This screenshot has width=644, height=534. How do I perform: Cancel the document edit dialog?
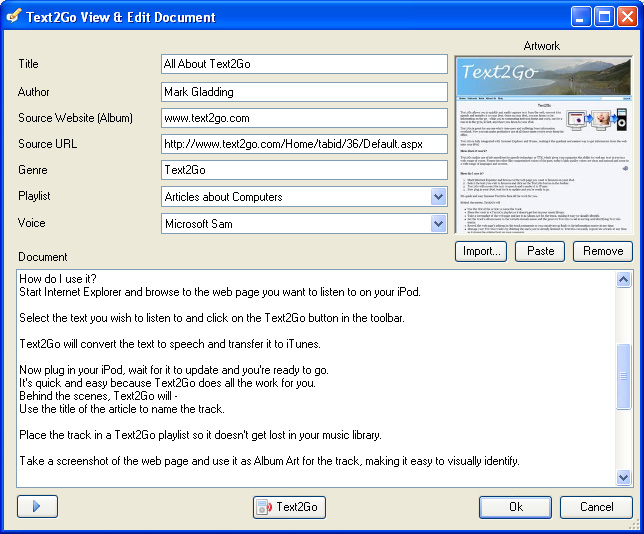point(596,507)
